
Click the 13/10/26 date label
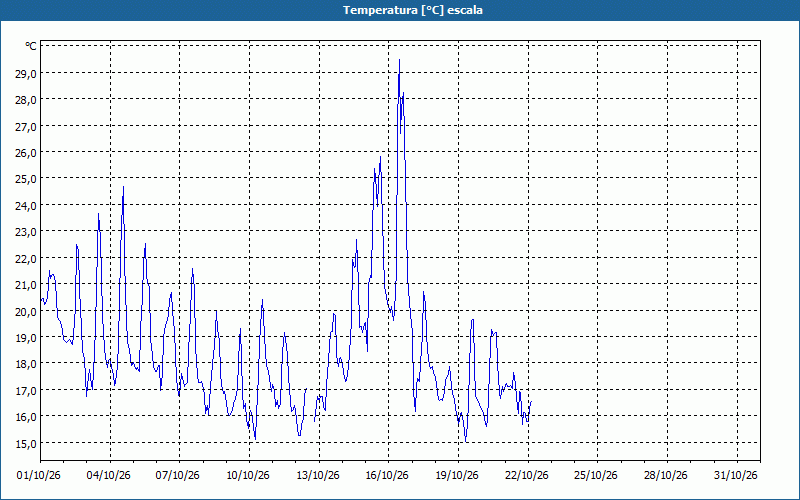tap(318, 475)
